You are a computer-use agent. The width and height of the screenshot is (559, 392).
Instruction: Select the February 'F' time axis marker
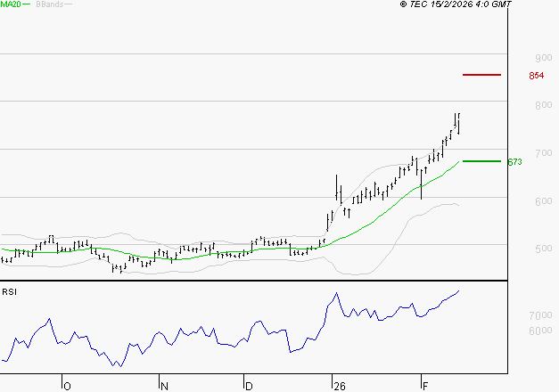pyautogui.click(x=425, y=386)
